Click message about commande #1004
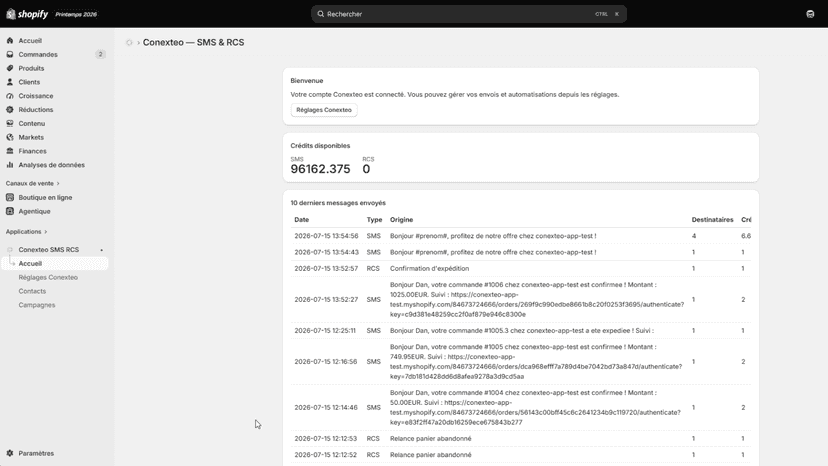The height and width of the screenshot is (466, 828). pyautogui.click(x=535, y=407)
